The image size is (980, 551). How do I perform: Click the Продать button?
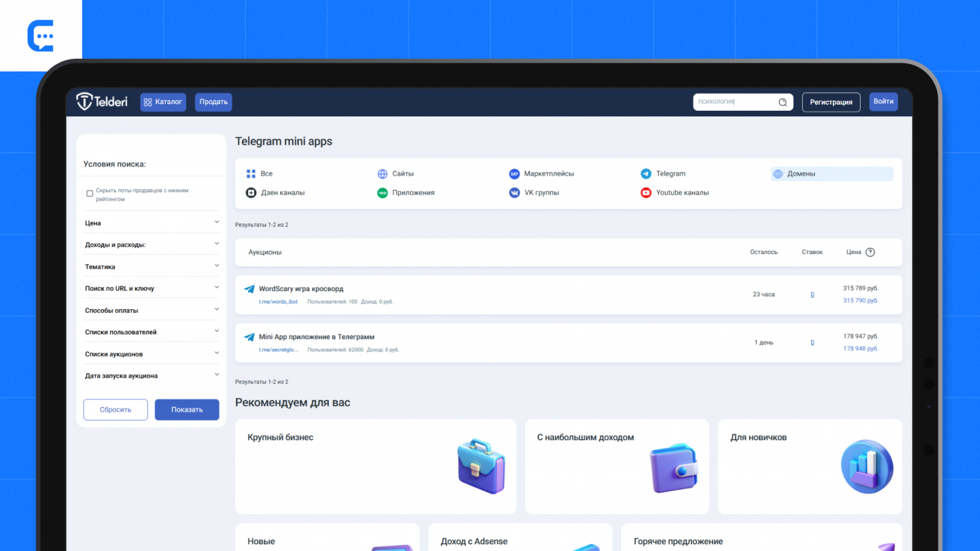pyautogui.click(x=213, y=102)
